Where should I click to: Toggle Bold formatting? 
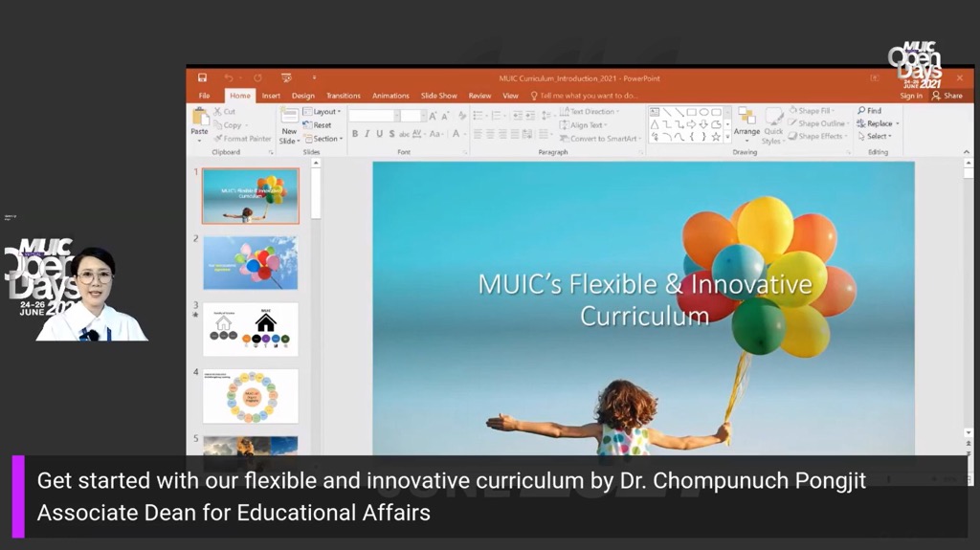click(355, 134)
